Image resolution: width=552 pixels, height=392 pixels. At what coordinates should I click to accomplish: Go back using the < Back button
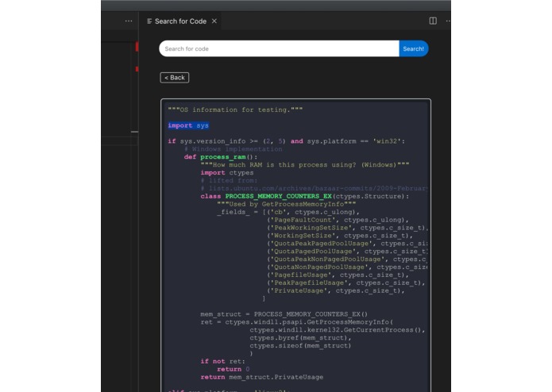point(175,78)
